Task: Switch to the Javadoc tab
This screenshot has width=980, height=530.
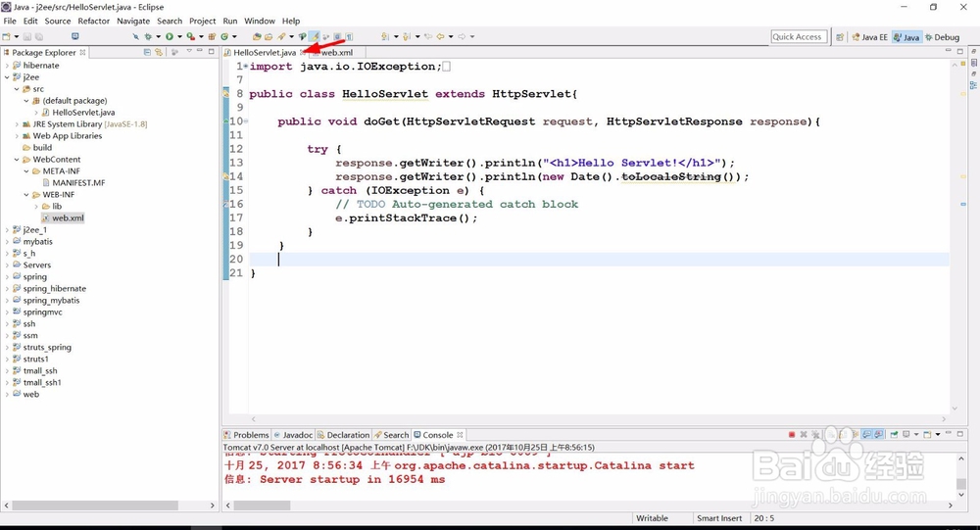Action: [294, 435]
